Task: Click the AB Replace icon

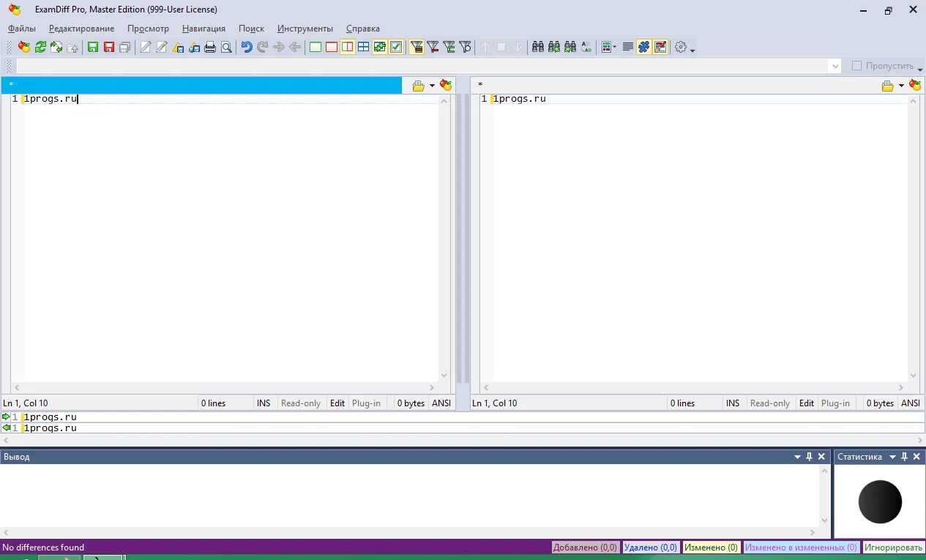Action: 586,48
